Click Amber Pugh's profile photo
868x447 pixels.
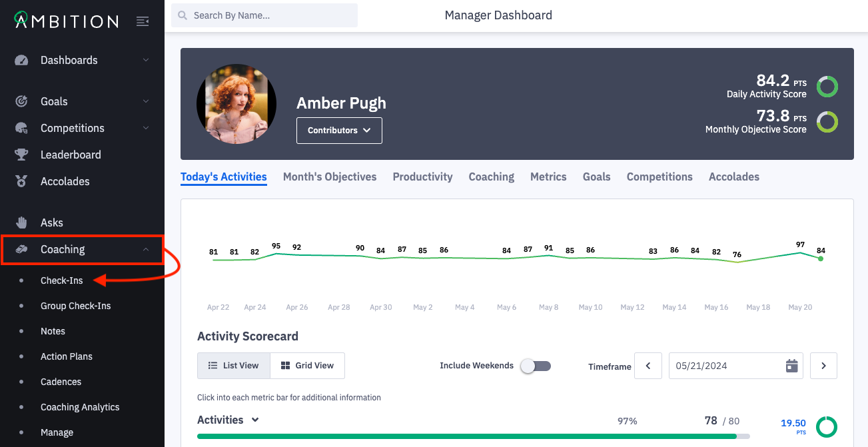click(x=236, y=104)
